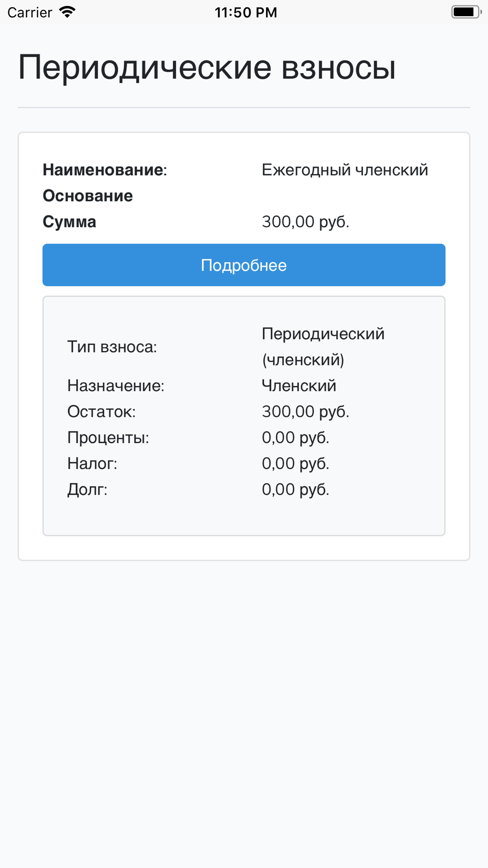Tap the Периодические взносы page heading
This screenshot has width=488, height=868.
point(207,67)
